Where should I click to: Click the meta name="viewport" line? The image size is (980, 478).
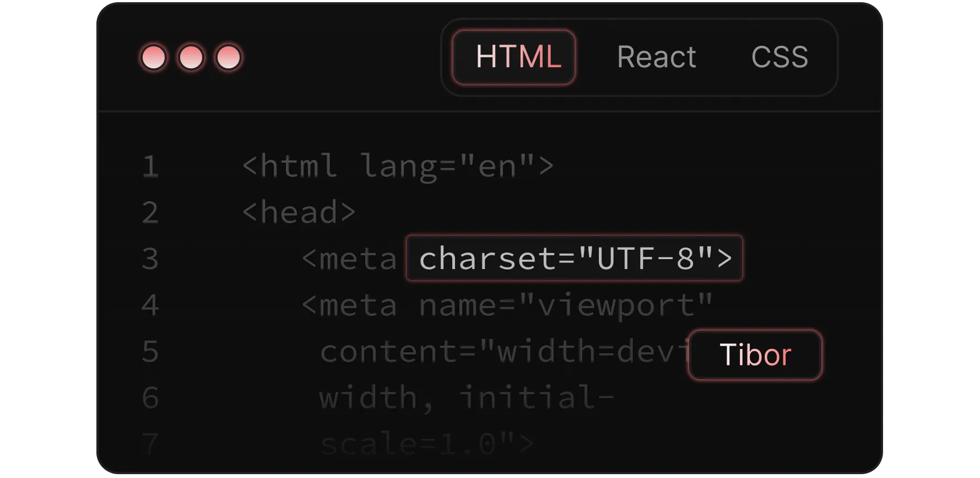tap(507, 307)
